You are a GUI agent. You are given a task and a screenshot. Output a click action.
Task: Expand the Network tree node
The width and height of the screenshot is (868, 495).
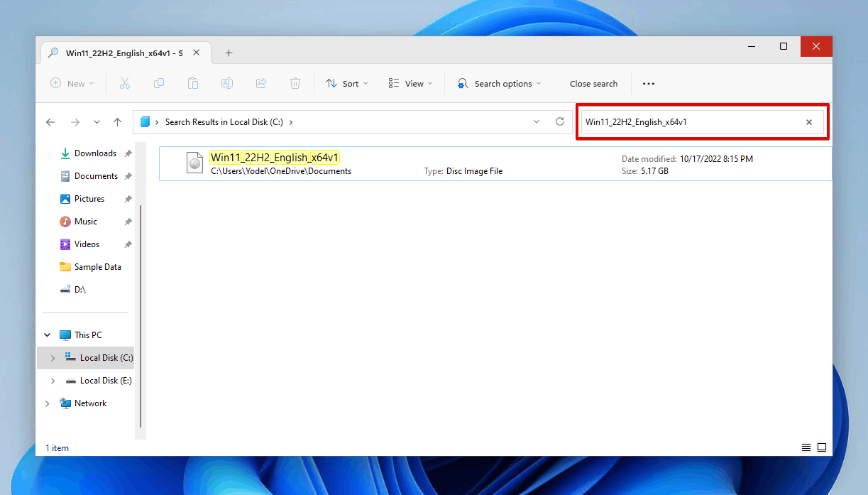48,403
